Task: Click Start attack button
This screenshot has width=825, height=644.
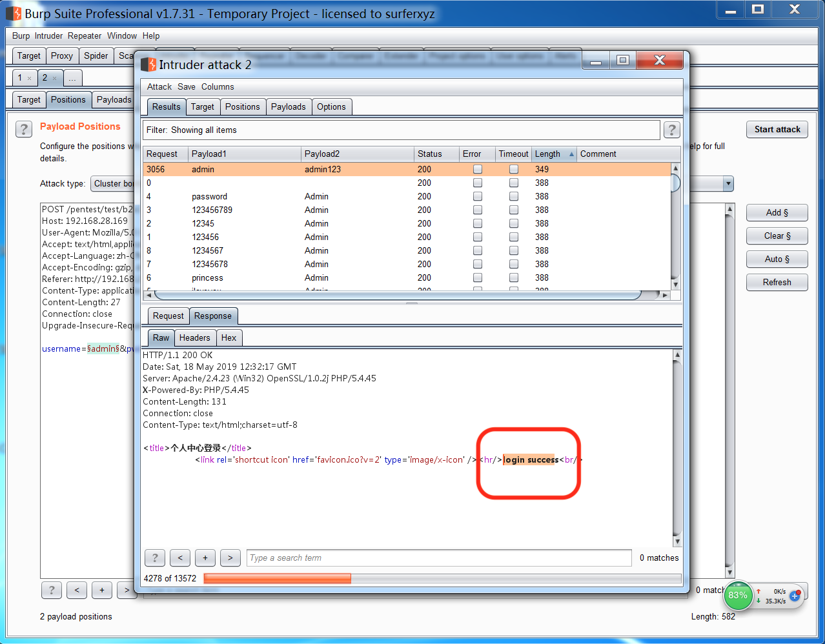Action: pyautogui.click(x=777, y=129)
